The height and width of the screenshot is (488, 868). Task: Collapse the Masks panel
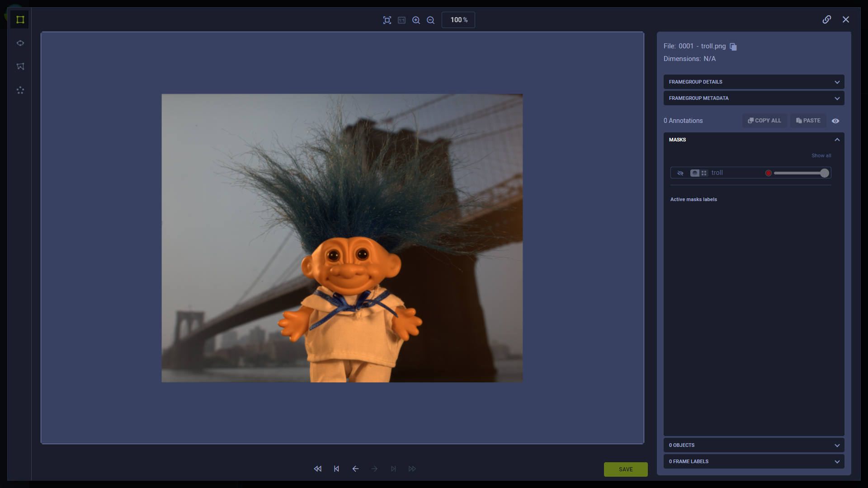pyautogui.click(x=837, y=140)
